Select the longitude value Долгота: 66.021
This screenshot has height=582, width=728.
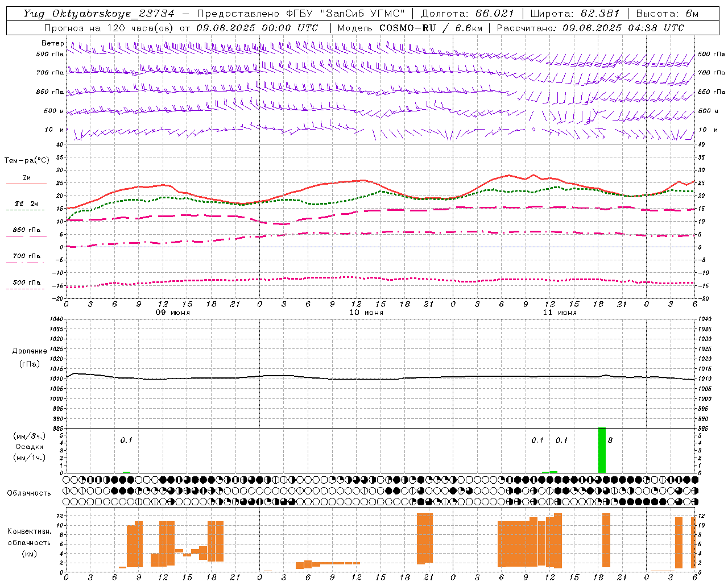tap(468, 14)
